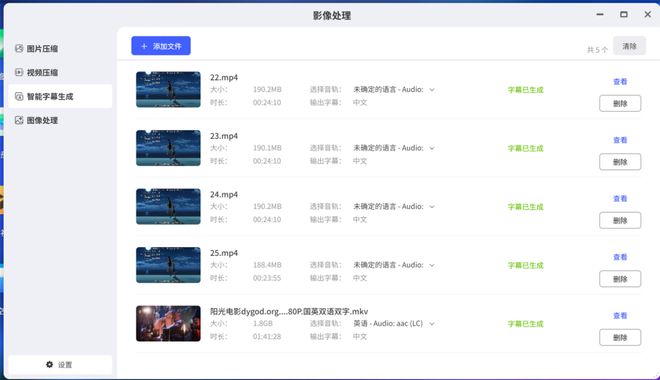Screen dimensions: 660x380
Task: Open the 图像处理 sidebar section
Action: pyautogui.click(x=60, y=120)
